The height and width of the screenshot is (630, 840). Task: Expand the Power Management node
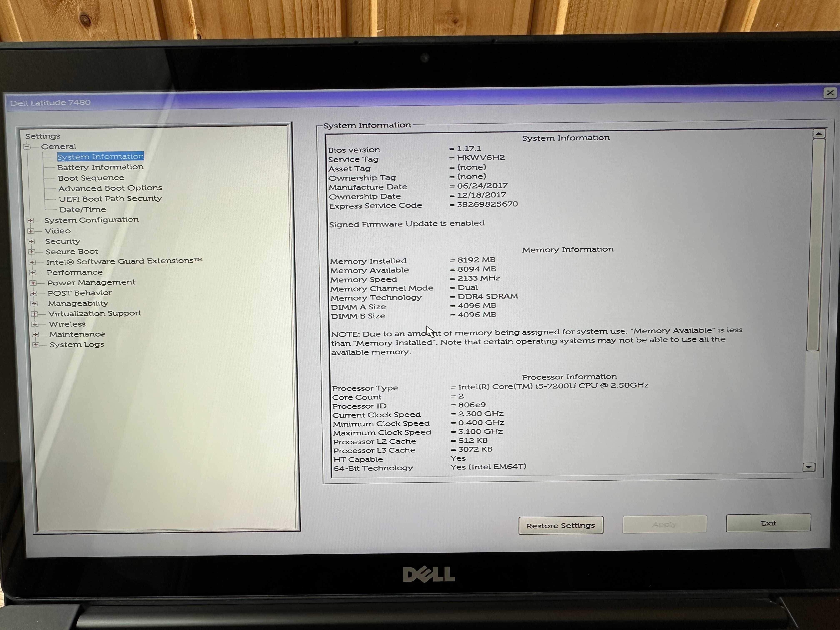point(33,282)
